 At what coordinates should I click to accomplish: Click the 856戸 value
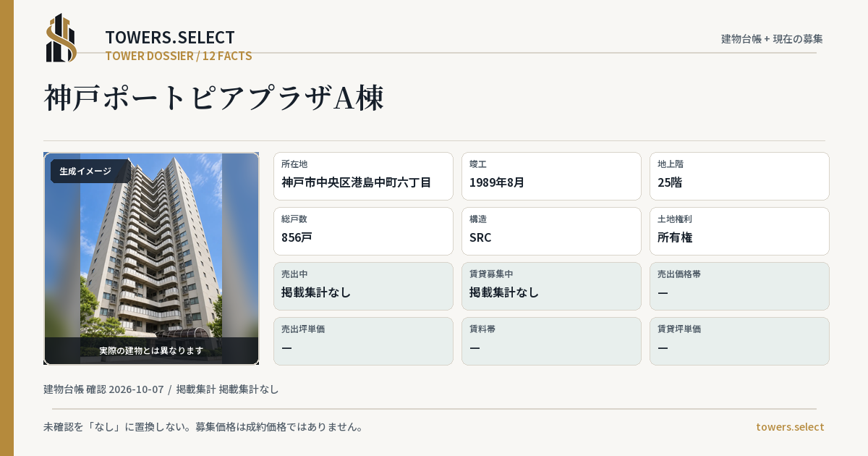(x=297, y=237)
